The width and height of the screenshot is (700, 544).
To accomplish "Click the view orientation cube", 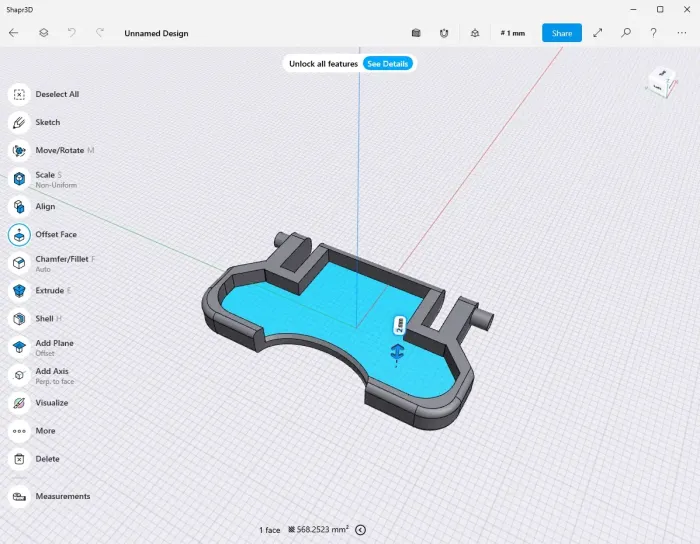I will pos(661,83).
